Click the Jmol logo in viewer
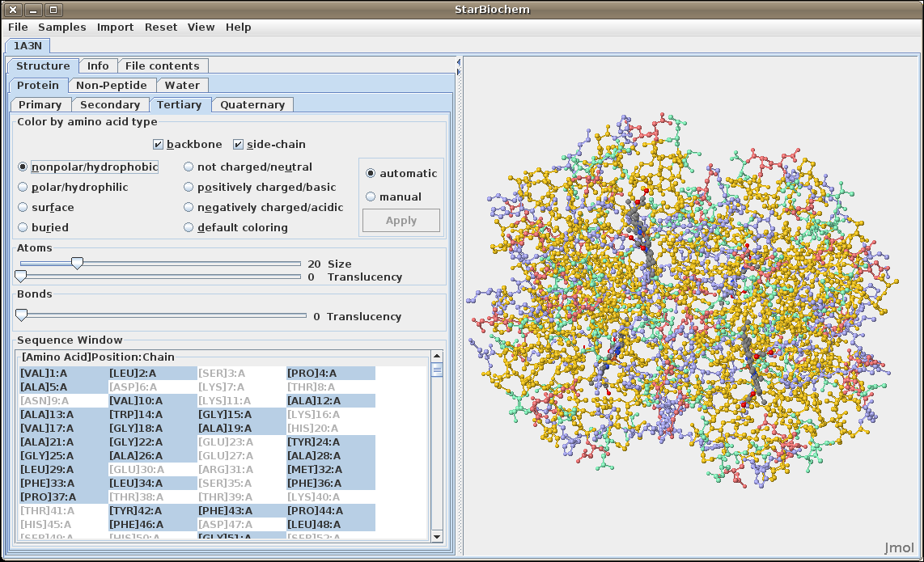This screenshot has width=924, height=562. [x=899, y=548]
